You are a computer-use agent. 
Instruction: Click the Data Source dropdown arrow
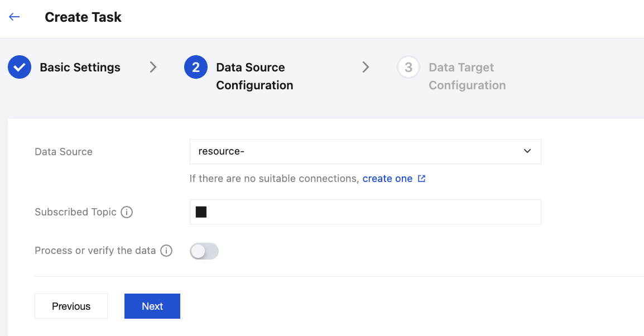[527, 151]
